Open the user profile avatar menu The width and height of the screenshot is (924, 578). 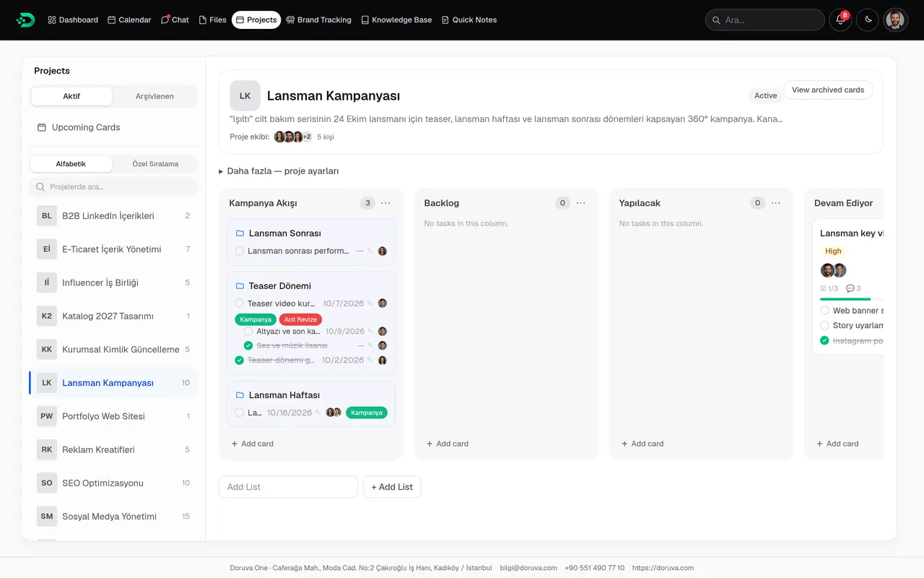tap(895, 20)
